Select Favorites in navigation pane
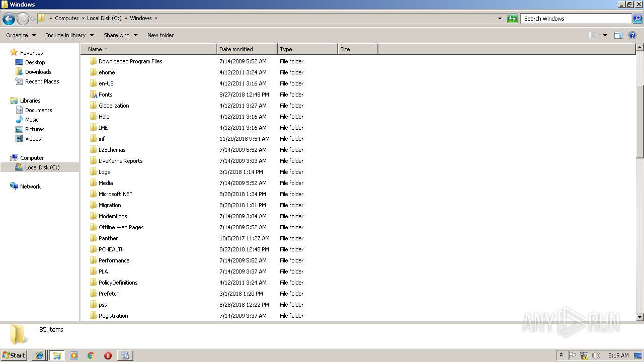 point(31,53)
